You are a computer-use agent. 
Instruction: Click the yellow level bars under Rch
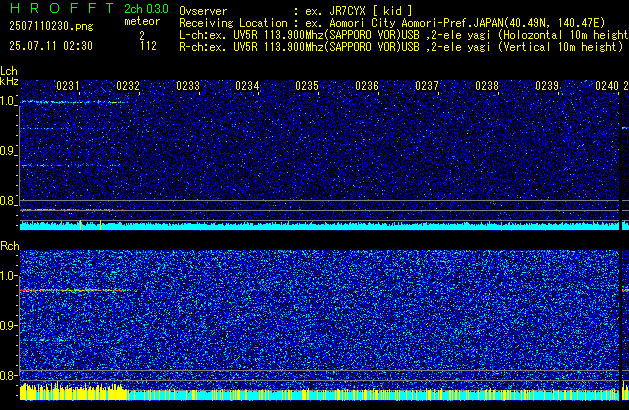click(73, 392)
